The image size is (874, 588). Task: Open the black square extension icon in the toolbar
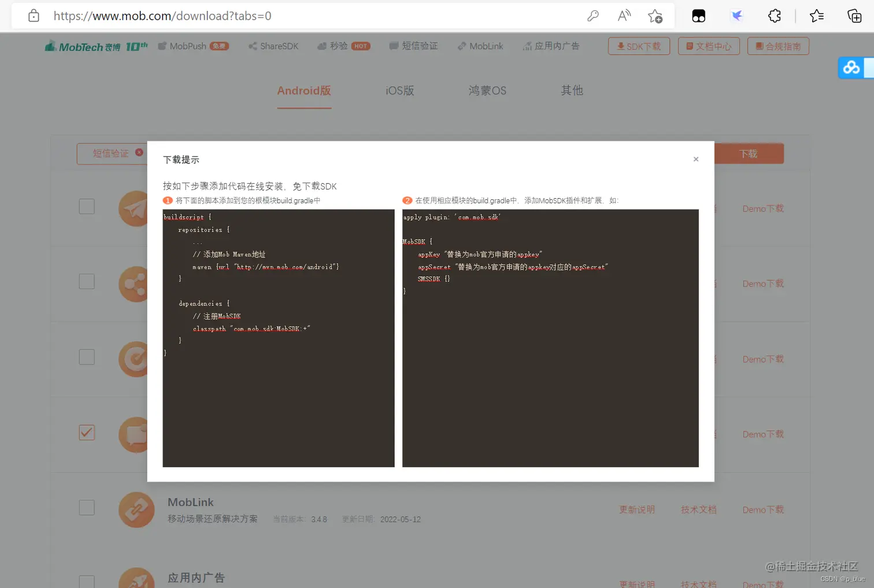pyautogui.click(x=698, y=16)
